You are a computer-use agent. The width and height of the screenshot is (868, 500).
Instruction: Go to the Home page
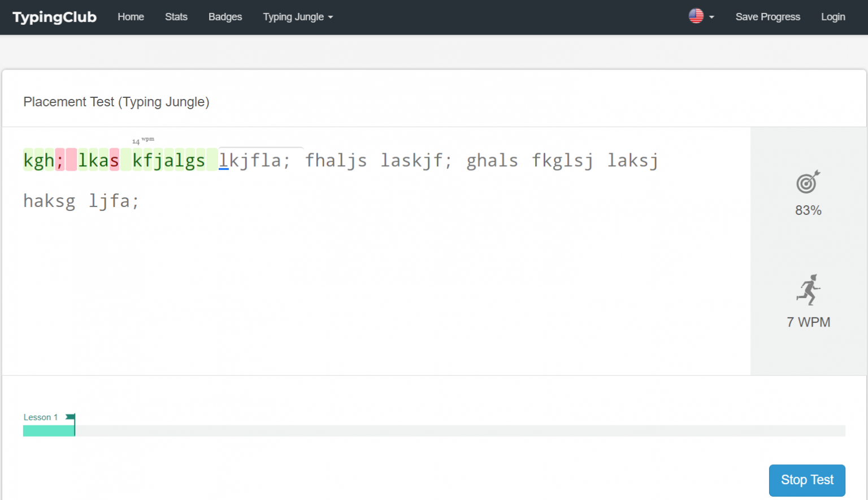[131, 17]
